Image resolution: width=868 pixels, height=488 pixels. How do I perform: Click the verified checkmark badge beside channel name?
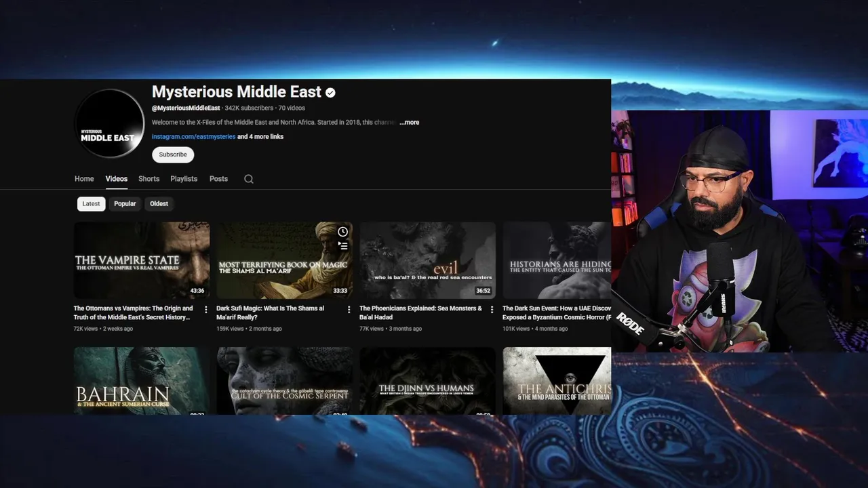pyautogui.click(x=330, y=92)
